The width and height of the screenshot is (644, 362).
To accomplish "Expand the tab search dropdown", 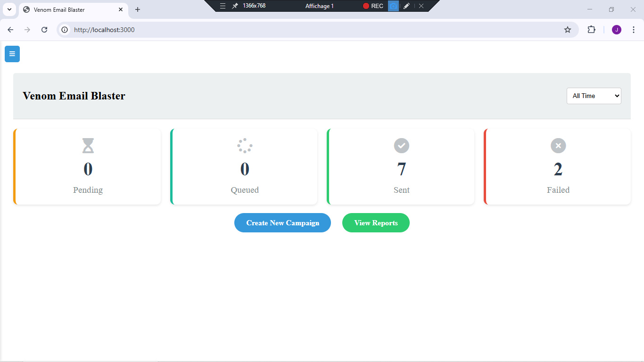I will click(9, 9).
